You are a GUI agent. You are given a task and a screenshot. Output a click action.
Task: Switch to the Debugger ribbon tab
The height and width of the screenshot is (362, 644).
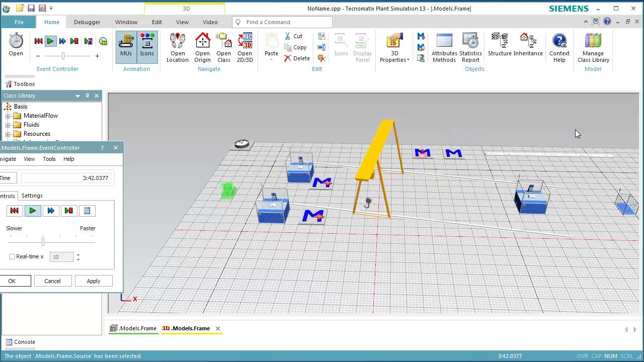87,22
